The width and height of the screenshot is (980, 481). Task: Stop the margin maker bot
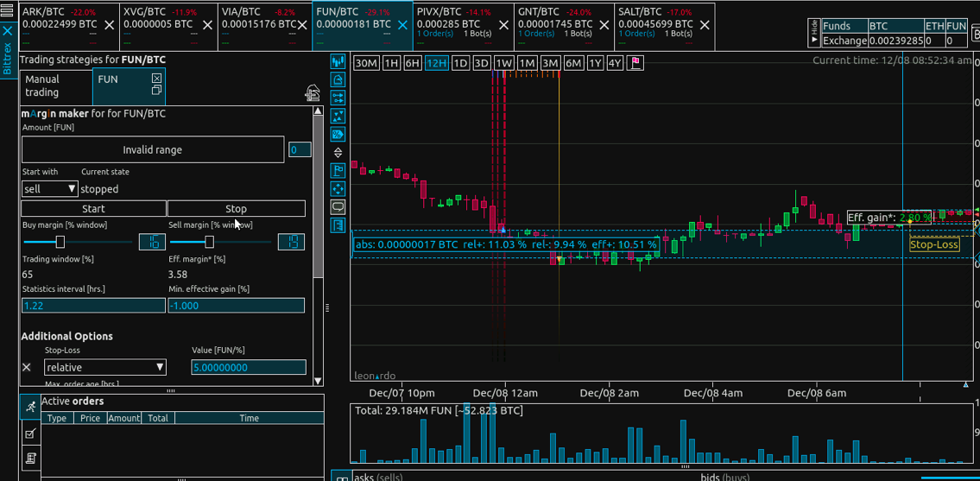click(237, 208)
